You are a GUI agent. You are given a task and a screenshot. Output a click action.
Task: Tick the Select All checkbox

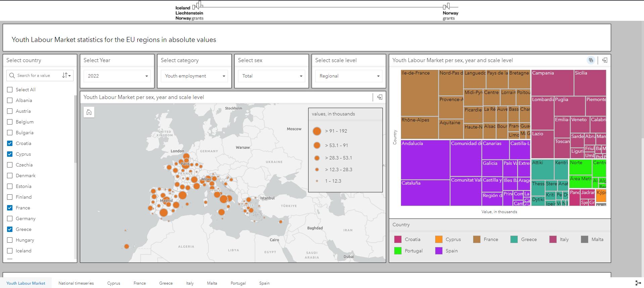[x=10, y=90]
